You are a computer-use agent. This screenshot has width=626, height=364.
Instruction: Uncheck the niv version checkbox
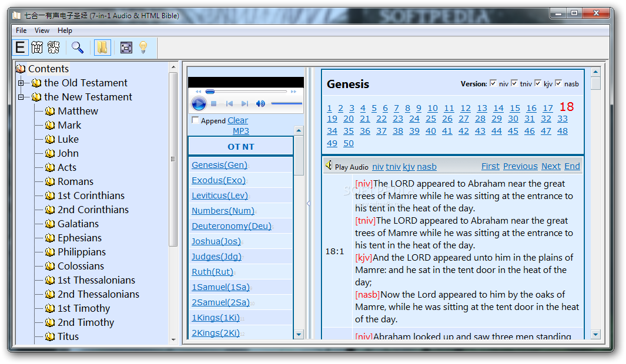point(493,83)
